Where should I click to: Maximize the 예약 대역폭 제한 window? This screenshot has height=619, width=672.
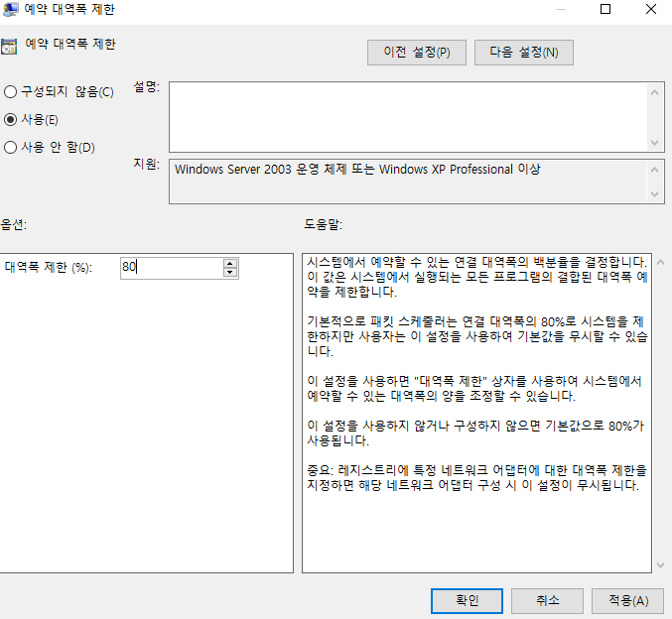point(605,9)
